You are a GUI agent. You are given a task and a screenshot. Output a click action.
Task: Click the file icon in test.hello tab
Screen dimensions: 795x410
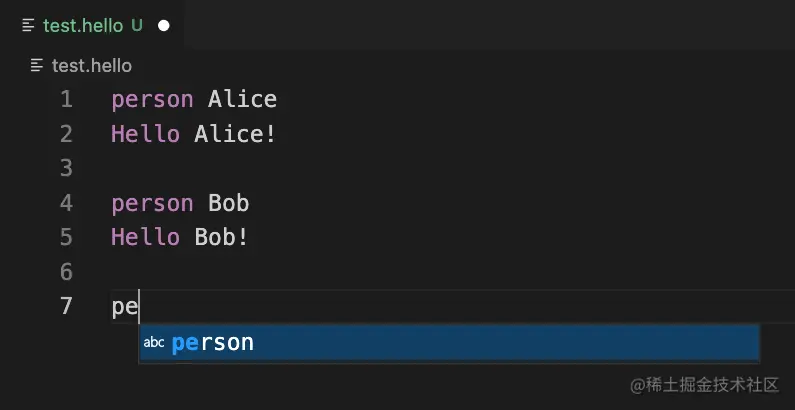(x=29, y=25)
